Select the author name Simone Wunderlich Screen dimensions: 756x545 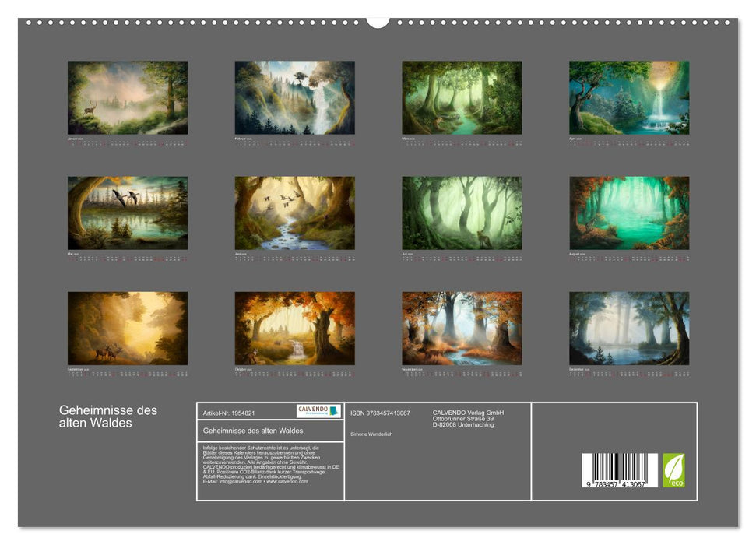[x=371, y=432]
